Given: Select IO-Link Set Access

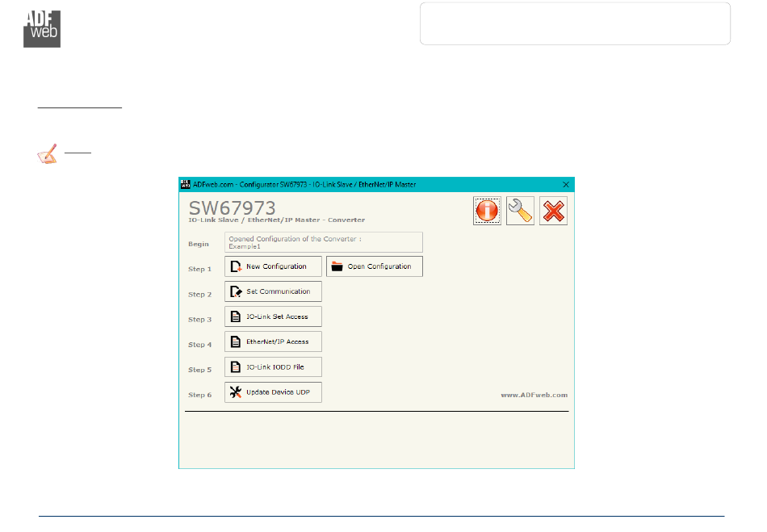Looking at the screenshot, I should [x=273, y=316].
